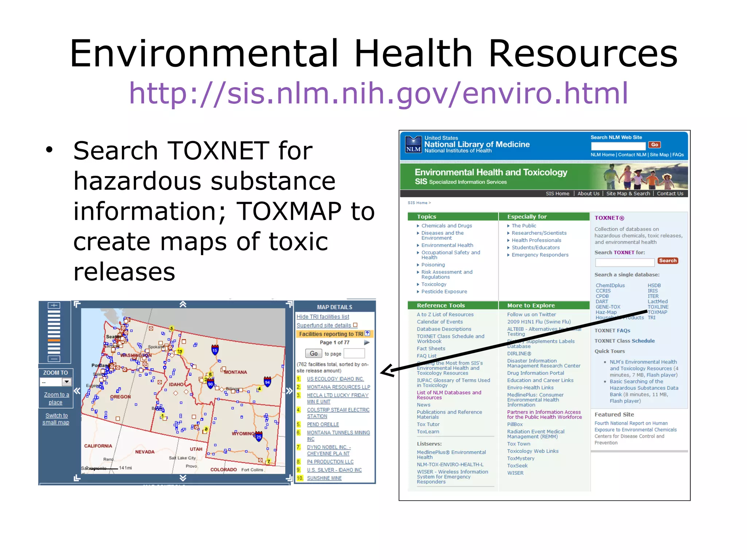747x560 pixels.
Task: Open Emergency Responders link
Action: click(x=540, y=255)
